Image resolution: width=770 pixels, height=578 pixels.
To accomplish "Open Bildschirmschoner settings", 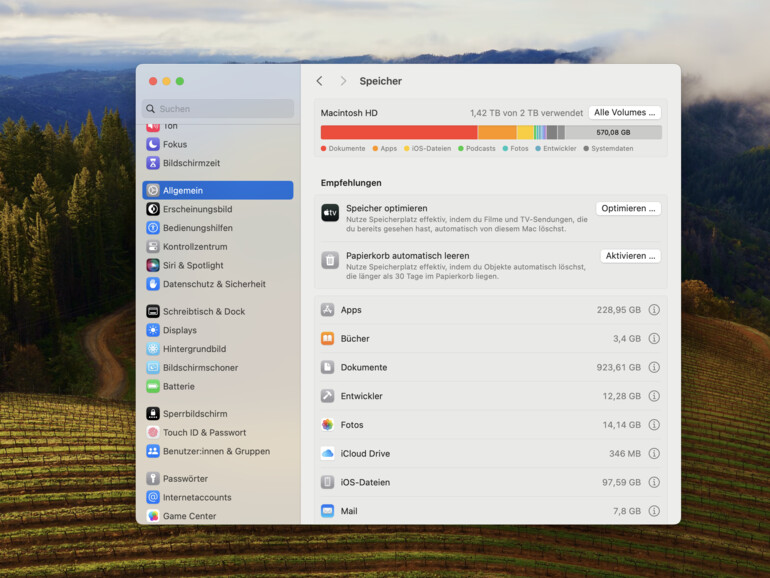I will [x=218, y=367].
